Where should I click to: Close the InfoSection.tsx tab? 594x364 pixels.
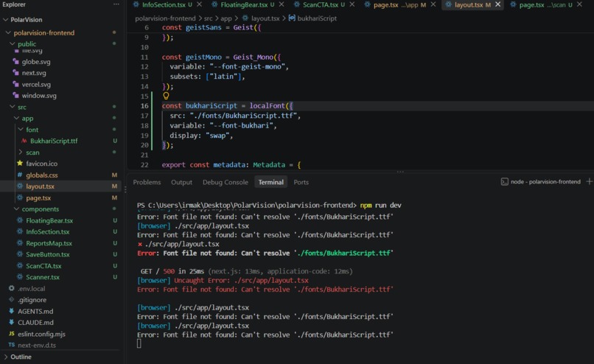[199, 4]
